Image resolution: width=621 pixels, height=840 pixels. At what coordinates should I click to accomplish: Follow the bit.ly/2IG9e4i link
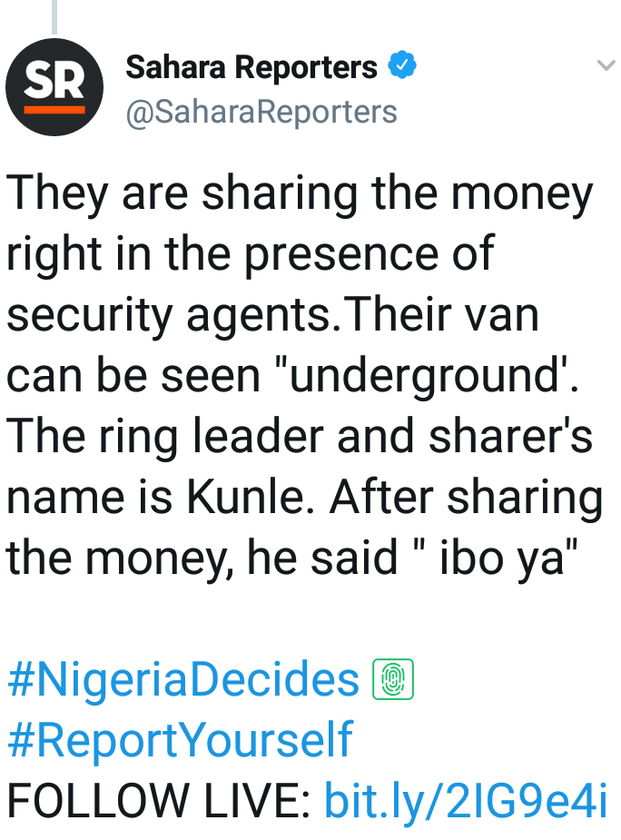tap(466, 800)
